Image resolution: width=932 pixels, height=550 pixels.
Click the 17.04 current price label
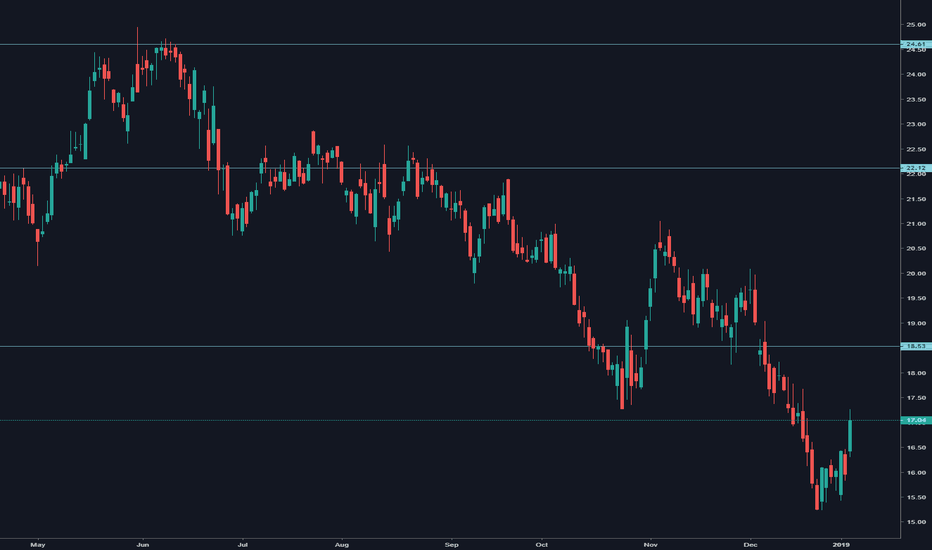click(x=916, y=420)
